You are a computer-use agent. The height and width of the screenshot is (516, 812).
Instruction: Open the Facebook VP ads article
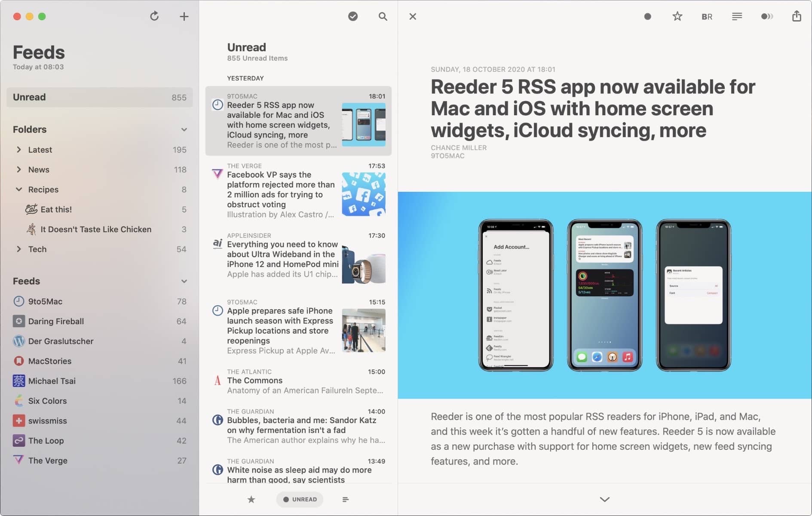click(298, 190)
